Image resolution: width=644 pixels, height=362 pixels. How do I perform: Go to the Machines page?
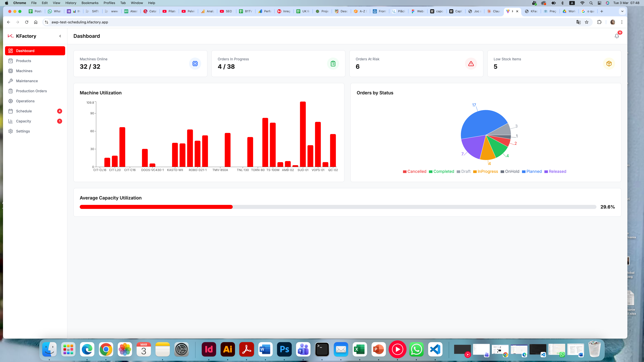[35, 71]
